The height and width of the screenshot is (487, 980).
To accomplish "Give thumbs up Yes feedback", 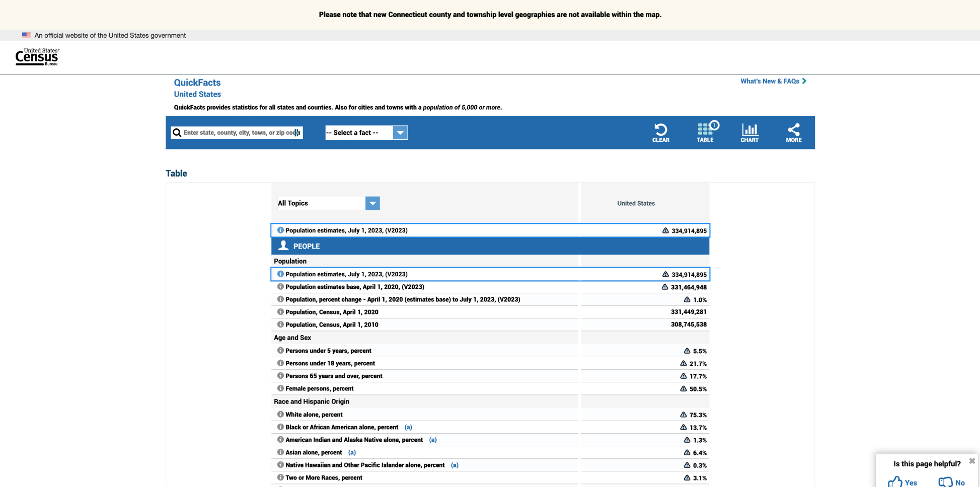I will (902, 481).
